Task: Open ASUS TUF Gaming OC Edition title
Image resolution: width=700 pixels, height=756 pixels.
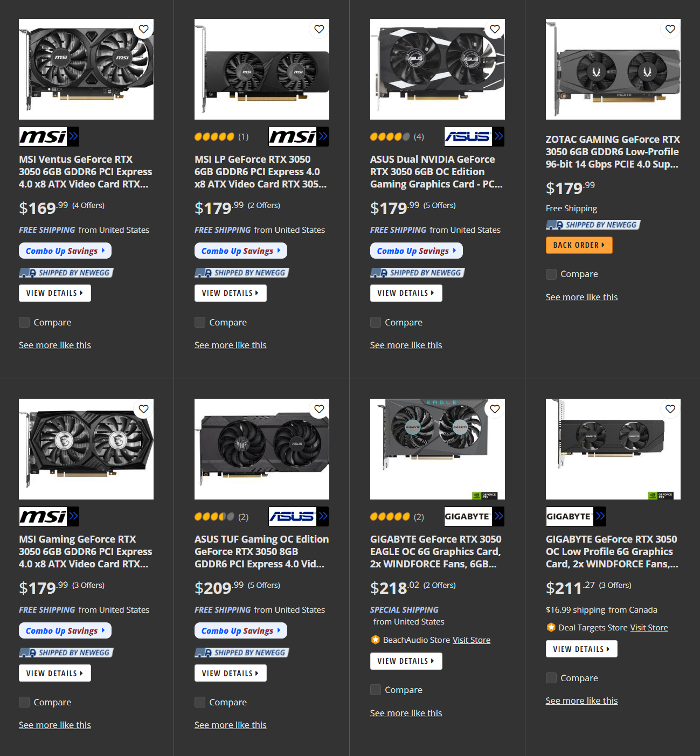Action: (x=261, y=551)
